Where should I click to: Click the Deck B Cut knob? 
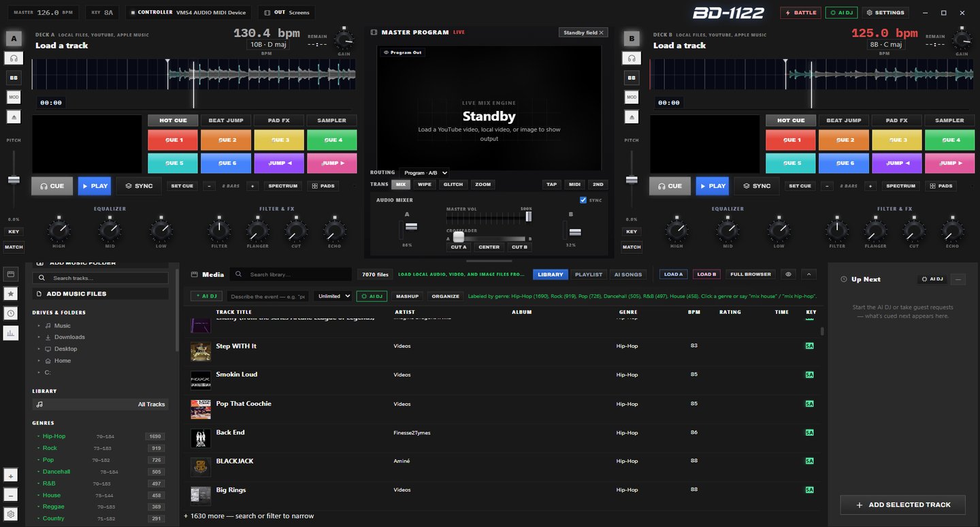pyautogui.click(x=914, y=229)
